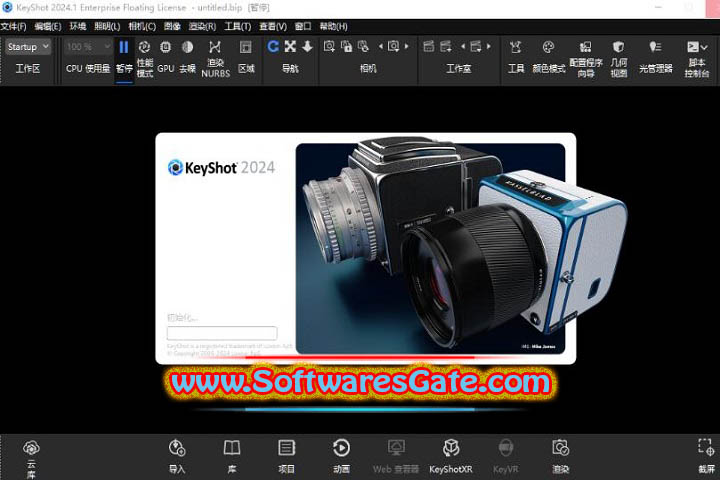Screen dimensions: 720x480
Task: Open 库 library panel
Action: [x=232, y=457]
